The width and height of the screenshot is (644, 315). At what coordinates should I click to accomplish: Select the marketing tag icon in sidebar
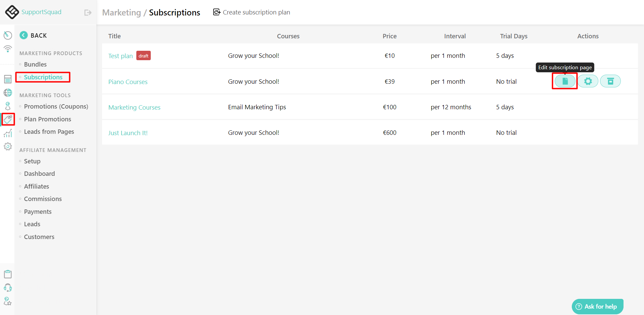[8, 119]
